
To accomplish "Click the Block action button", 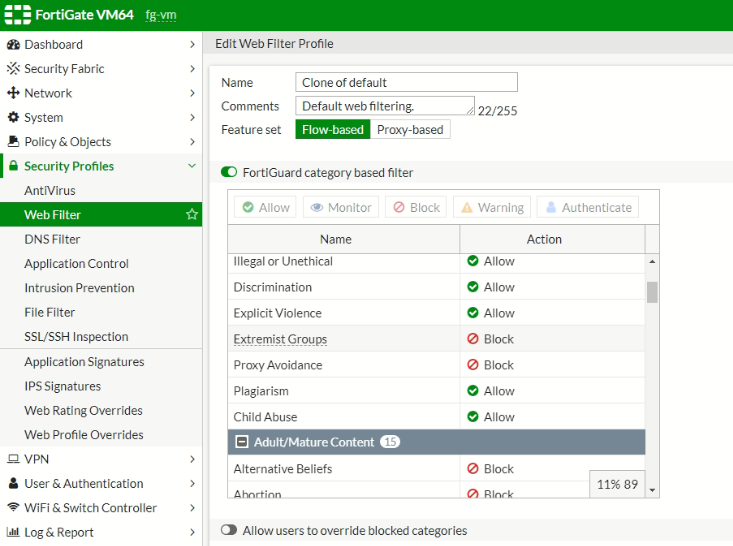I will pyautogui.click(x=416, y=207).
